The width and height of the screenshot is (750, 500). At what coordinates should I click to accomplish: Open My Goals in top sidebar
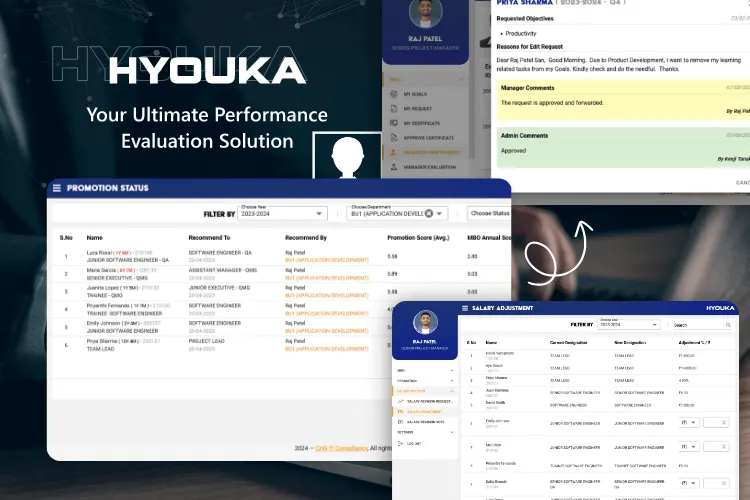pyautogui.click(x=415, y=94)
